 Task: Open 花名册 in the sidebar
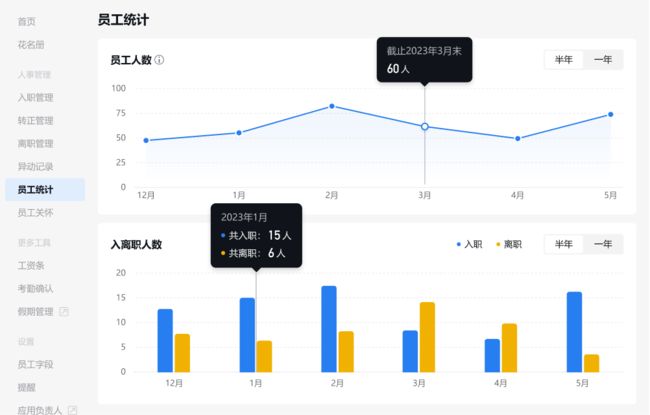(31, 45)
